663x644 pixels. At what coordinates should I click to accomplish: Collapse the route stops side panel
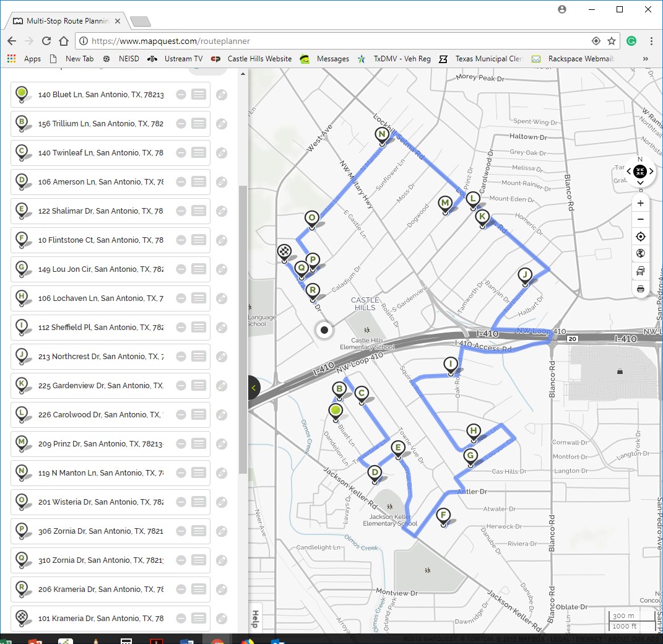[253, 388]
